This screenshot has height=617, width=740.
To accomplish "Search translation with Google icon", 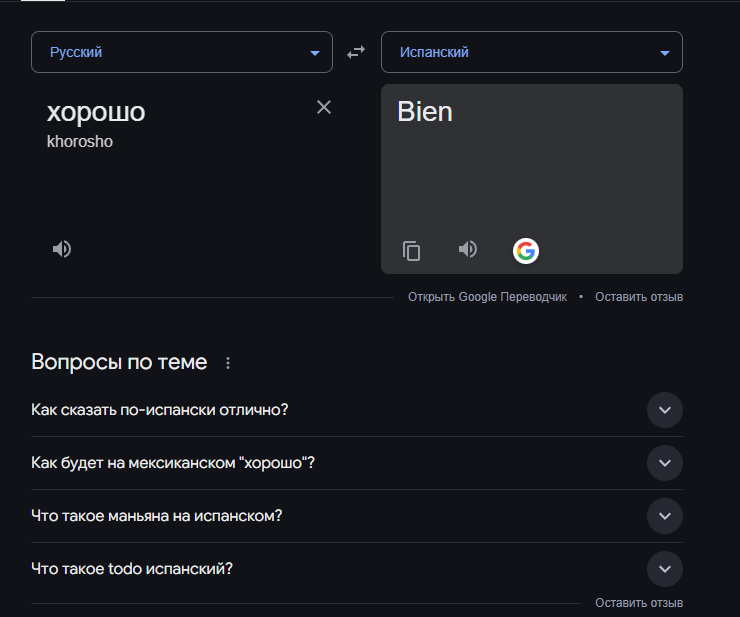I will point(526,251).
